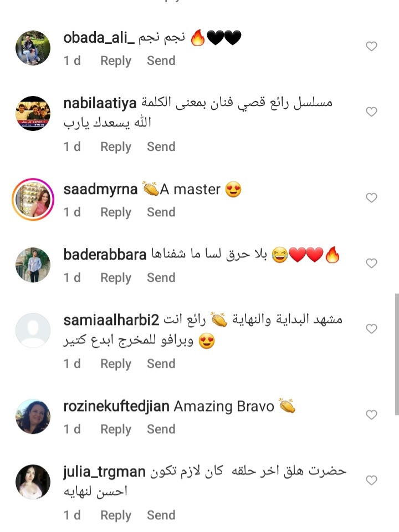Viewport: 399px width, 532px height.
Task: Reply to nabilaatiya's comment
Action: click(x=116, y=147)
